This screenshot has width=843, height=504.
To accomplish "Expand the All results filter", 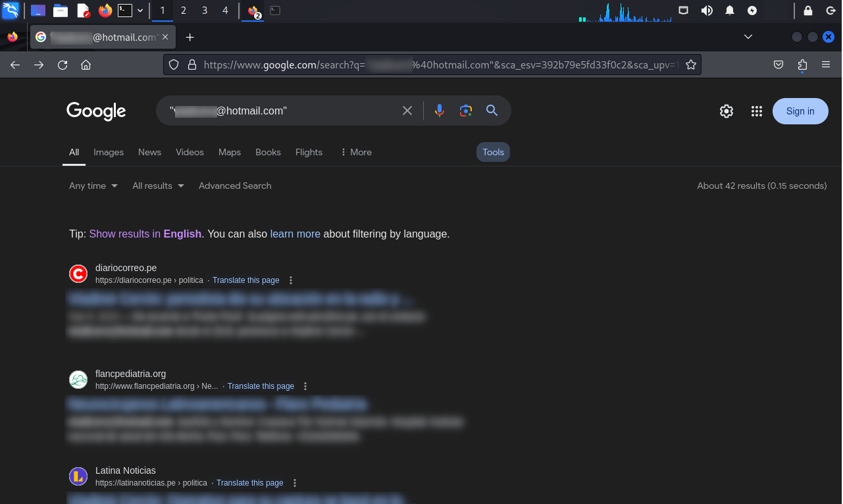I will (158, 186).
